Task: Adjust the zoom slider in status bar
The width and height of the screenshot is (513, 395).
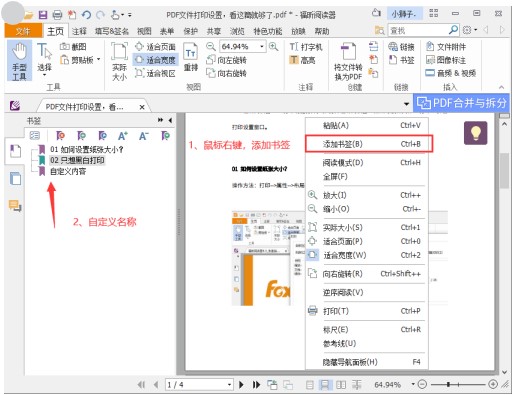Action: tap(449, 384)
